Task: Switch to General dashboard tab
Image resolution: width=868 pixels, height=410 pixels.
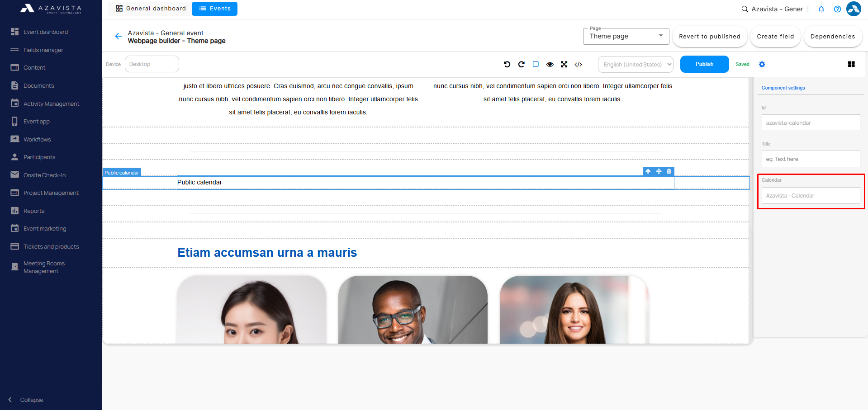Action: pos(151,9)
